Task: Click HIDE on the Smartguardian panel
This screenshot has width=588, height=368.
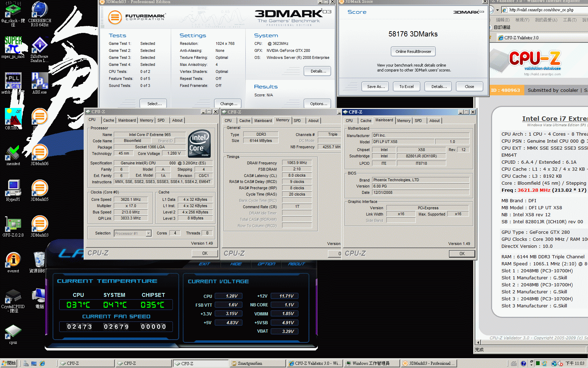Action: click(x=236, y=264)
